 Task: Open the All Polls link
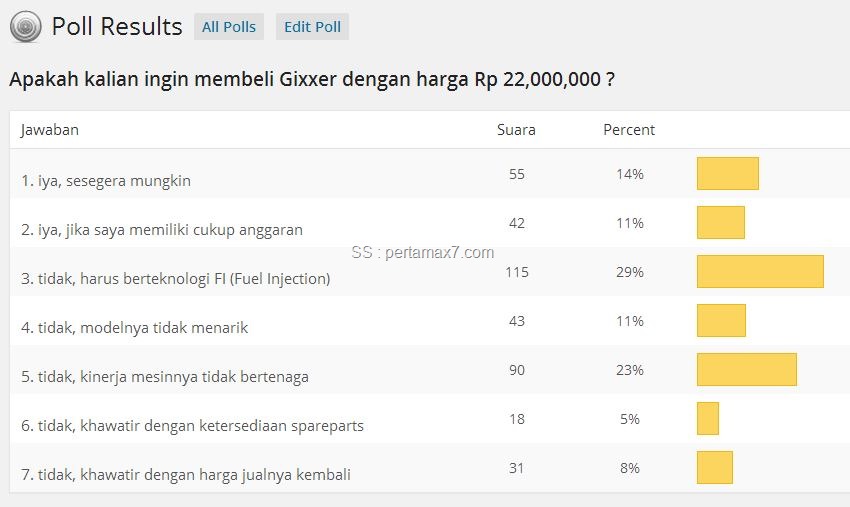coord(229,27)
